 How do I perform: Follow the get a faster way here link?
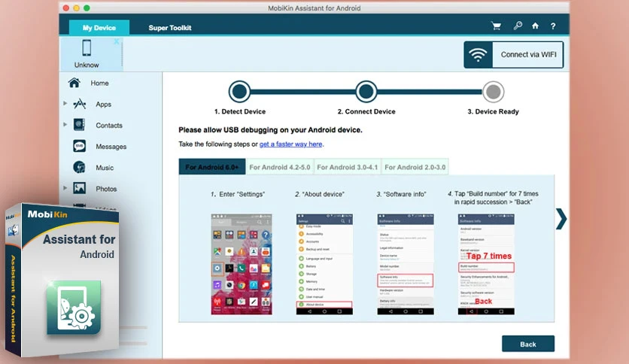290,144
